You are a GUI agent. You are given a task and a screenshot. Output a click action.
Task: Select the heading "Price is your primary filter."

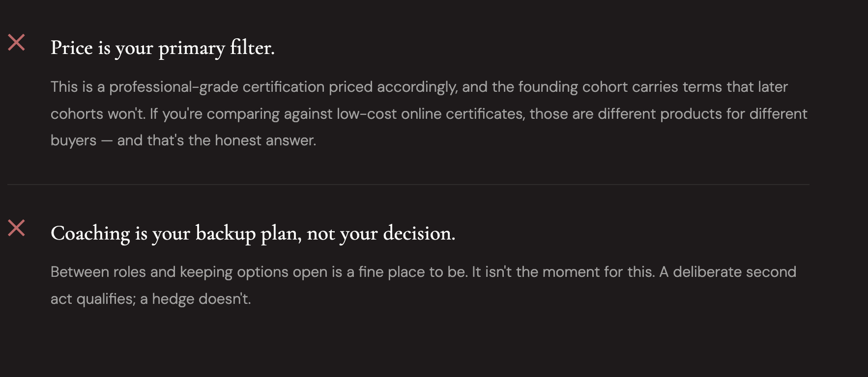coord(163,48)
